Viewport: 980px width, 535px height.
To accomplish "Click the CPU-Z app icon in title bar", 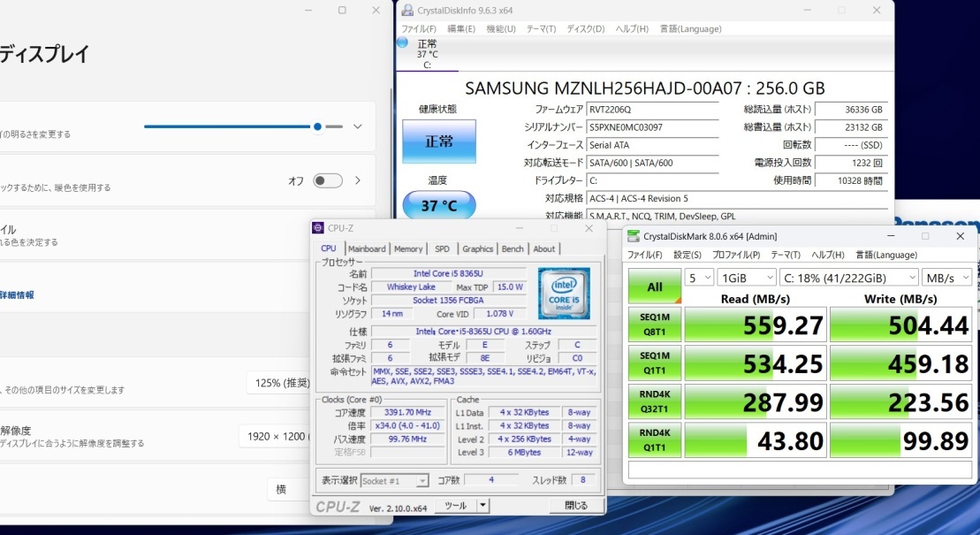I will click(318, 228).
